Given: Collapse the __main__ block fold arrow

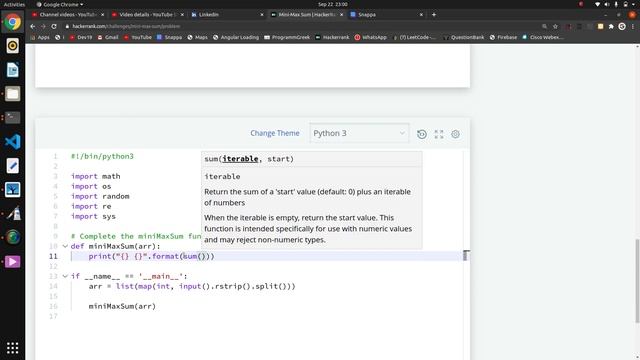Looking at the screenshot, I should [x=65, y=276].
